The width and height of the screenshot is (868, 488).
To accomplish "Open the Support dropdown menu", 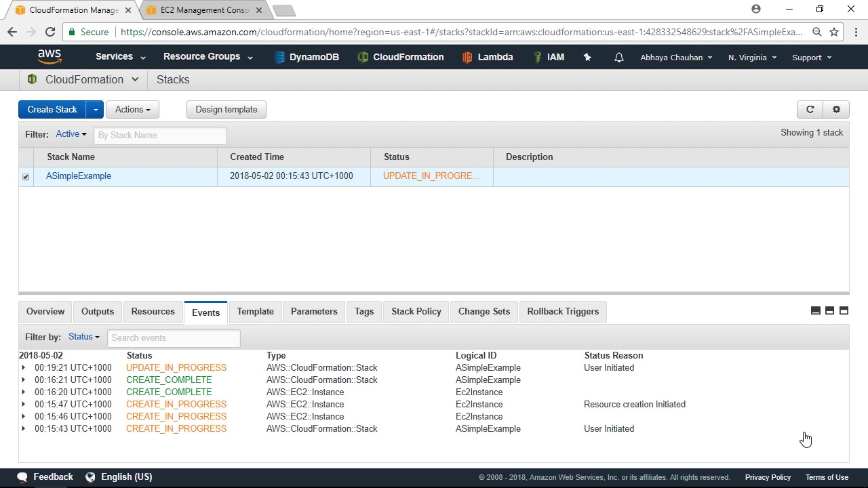I will 812,58.
